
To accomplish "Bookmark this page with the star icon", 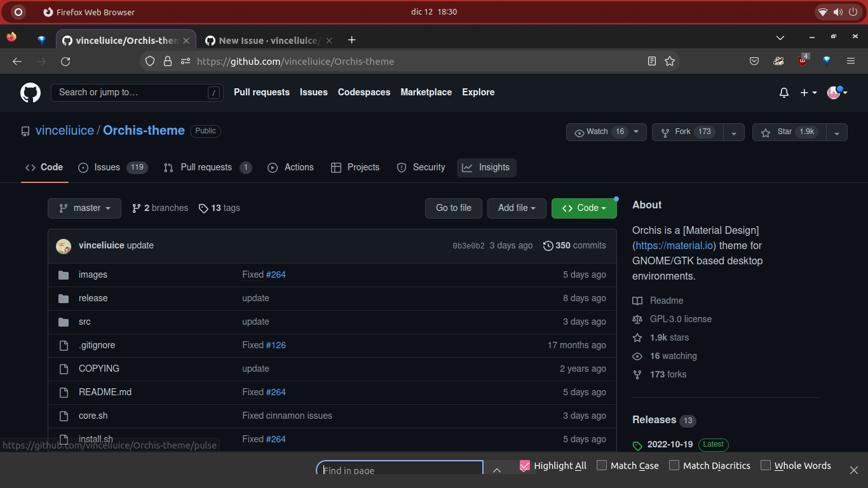I will 670,61.
